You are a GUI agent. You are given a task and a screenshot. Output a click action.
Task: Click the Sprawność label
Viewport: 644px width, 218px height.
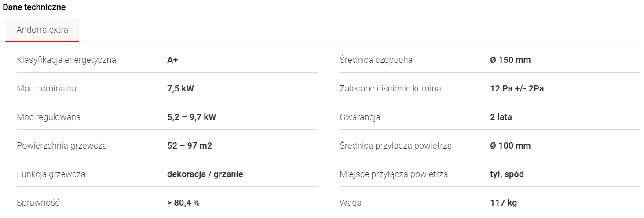[38, 203]
